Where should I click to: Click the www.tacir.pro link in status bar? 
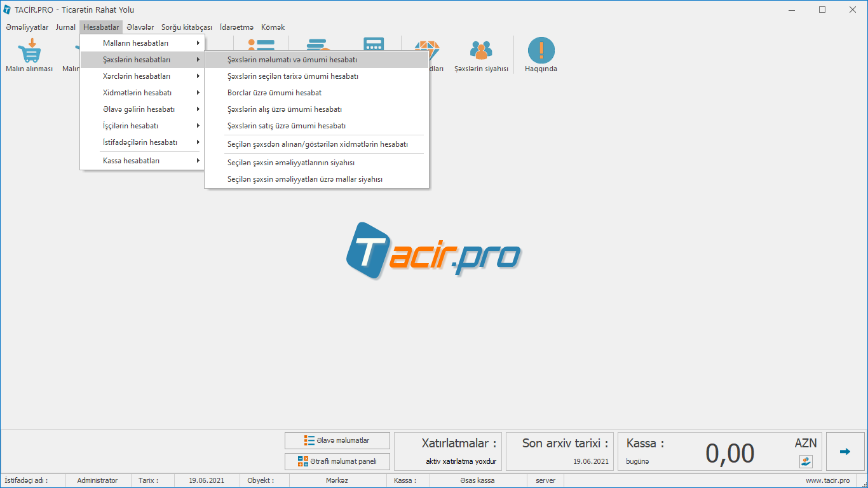[x=827, y=480]
